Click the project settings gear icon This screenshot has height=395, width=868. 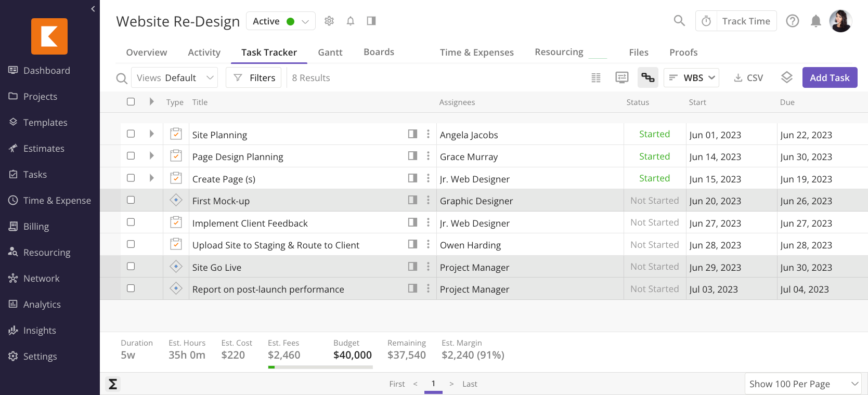[x=329, y=21]
